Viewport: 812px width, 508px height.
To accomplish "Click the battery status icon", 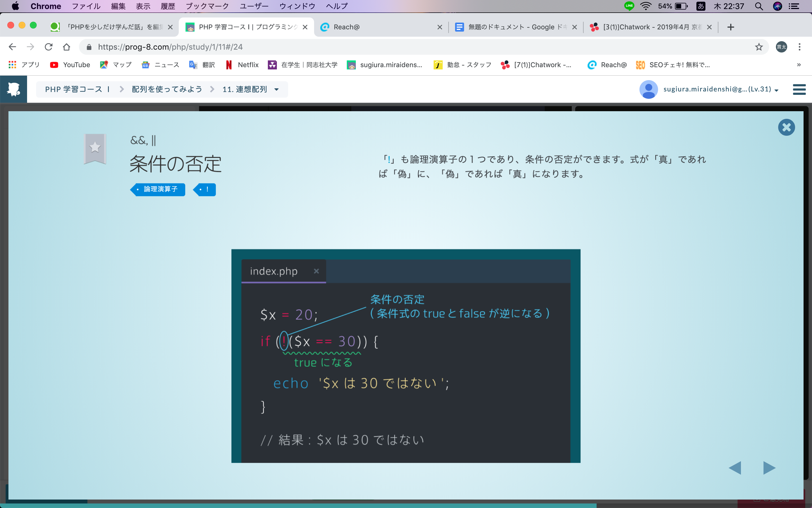I will coord(681,6).
